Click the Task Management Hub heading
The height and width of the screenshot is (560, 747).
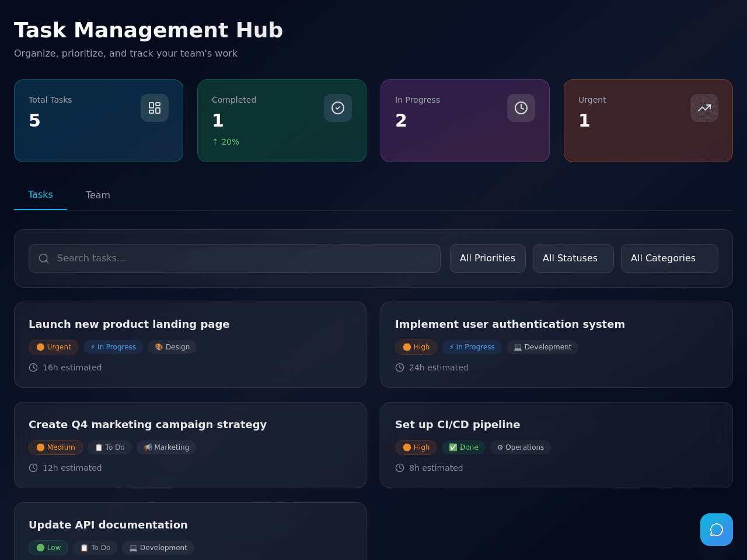pyautogui.click(x=149, y=30)
